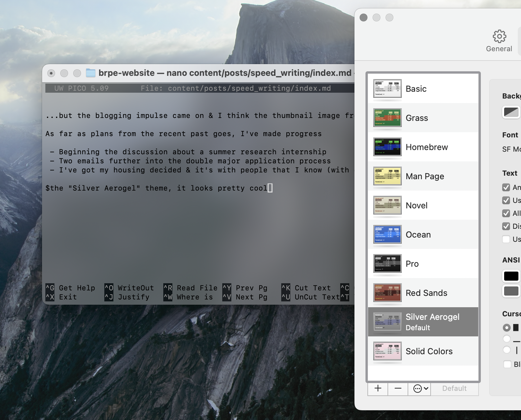Toggle the first checkbox under Text section
521x420 pixels.
tap(506, 187)
